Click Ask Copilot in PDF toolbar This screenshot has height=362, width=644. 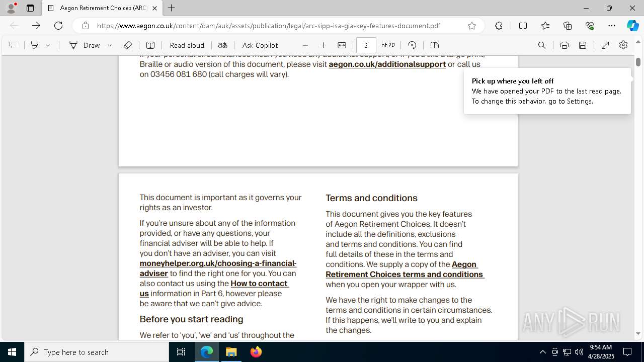tap(260, 45)
